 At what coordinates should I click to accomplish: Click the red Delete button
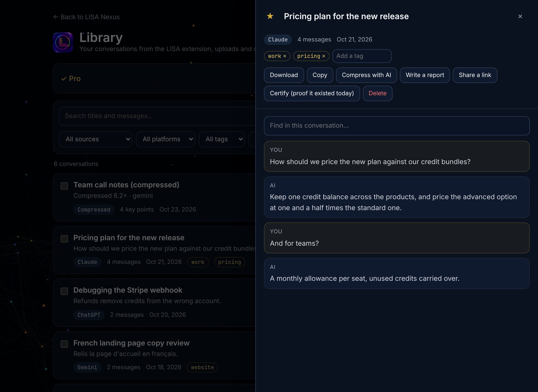click(377, 93)
